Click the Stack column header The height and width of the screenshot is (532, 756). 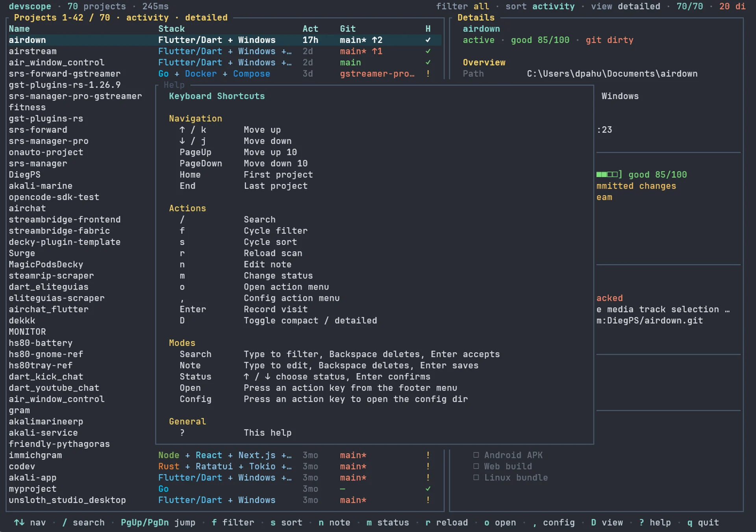point(172,29)
